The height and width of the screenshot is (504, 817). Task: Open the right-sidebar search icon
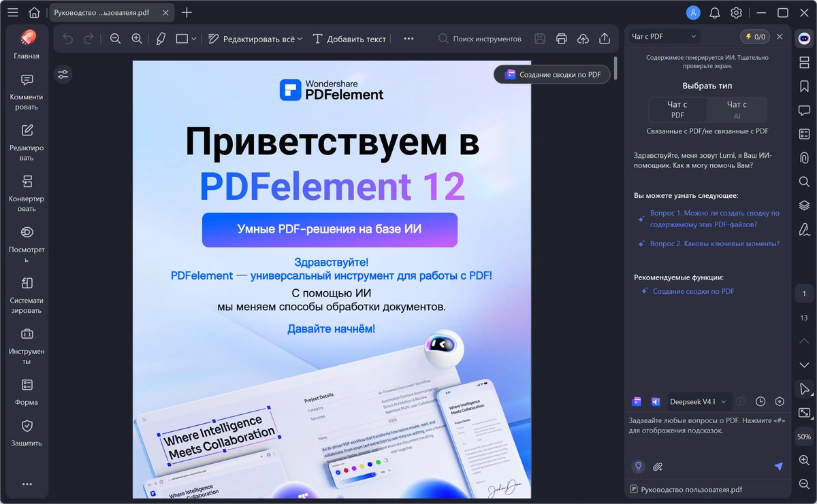click(x=804, y=182)
